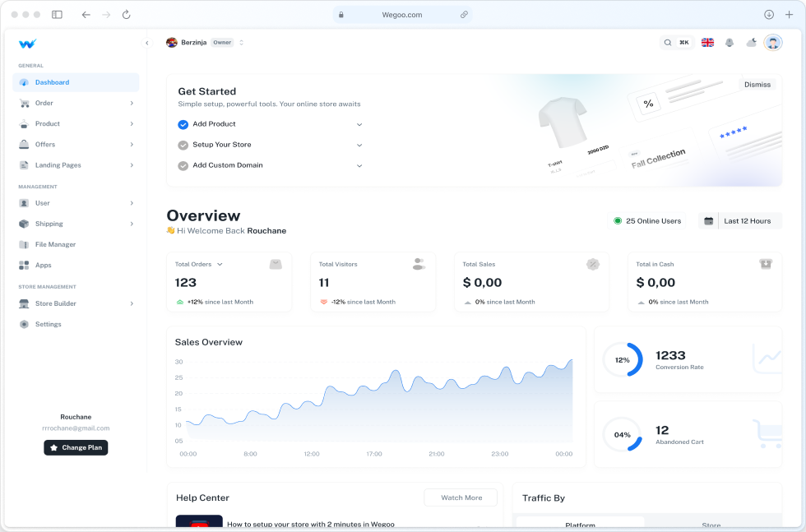Open the language flag selector
Image resolution: width=806 pixels, height=532 pixels.
(x=707, y=43)
